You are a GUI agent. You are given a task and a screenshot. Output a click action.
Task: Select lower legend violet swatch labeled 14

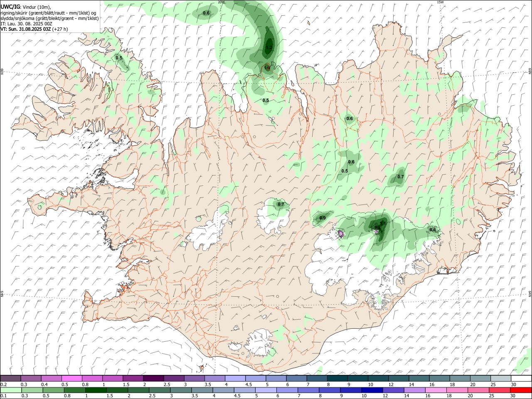(x=414, y=390)
